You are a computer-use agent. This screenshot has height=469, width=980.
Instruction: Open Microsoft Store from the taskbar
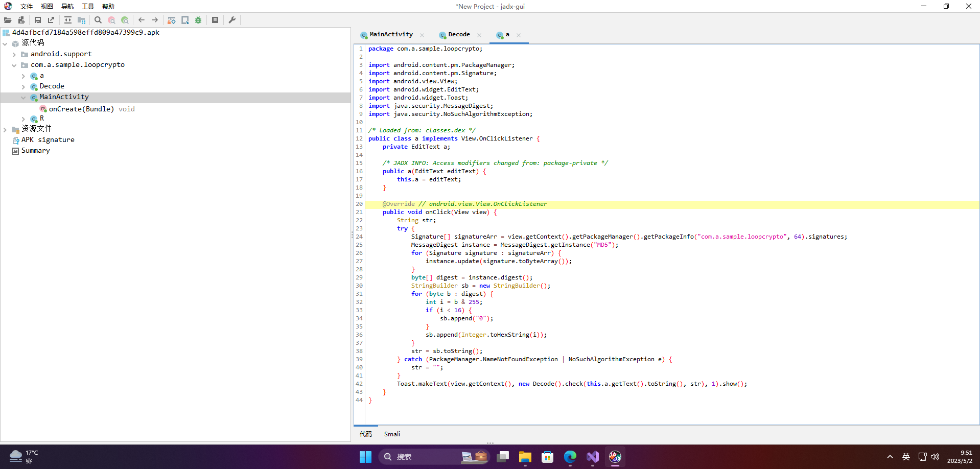click(x=548, y=457)
